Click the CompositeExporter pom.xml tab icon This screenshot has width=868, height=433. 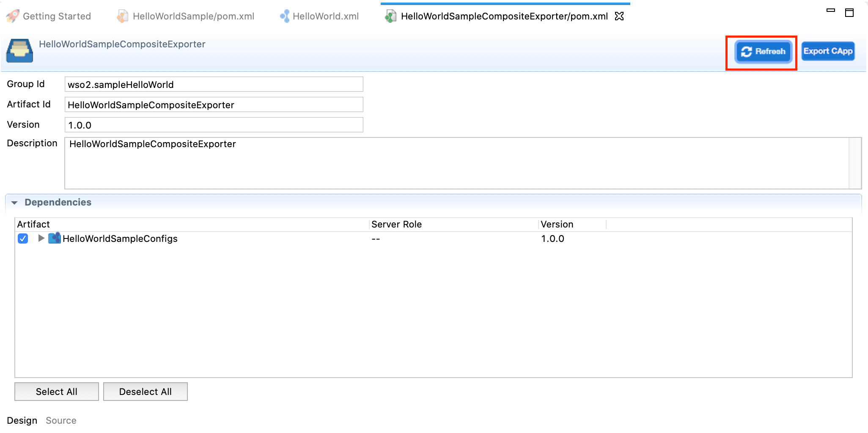tap(391, 16)
